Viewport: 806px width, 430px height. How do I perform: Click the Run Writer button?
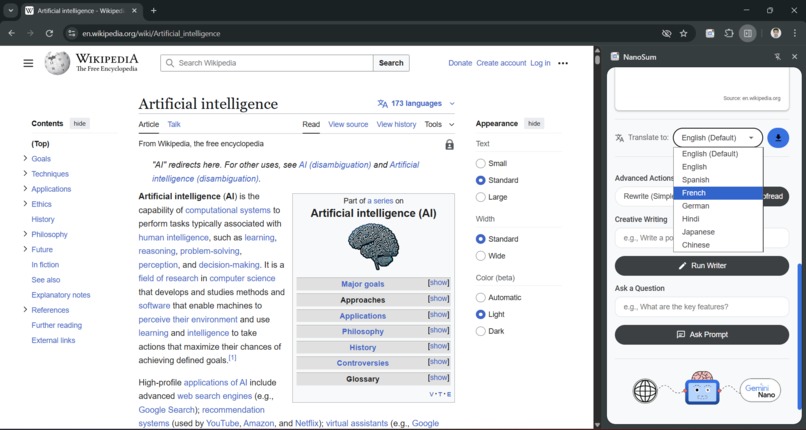click(x=702, y=266)
